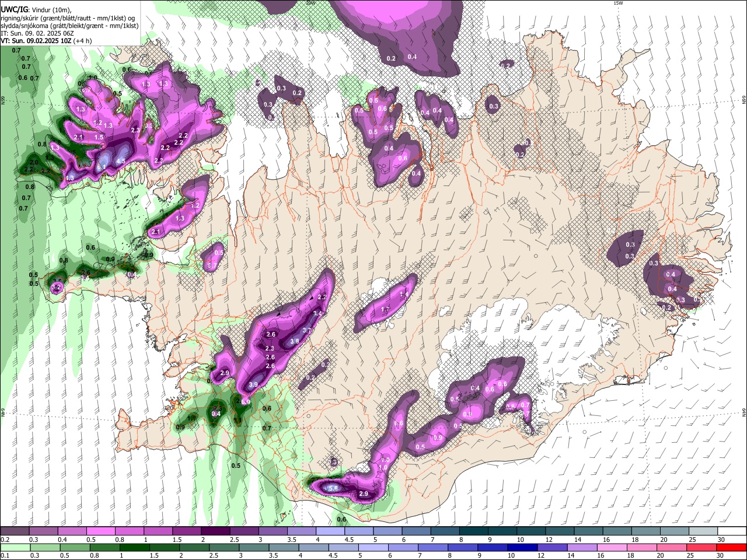This screenshot has width=747, height=560.
Task: Click the initial time line 'IT: Sun. 09. 02. 2025 06Z'
Action: tap(37, 33)
